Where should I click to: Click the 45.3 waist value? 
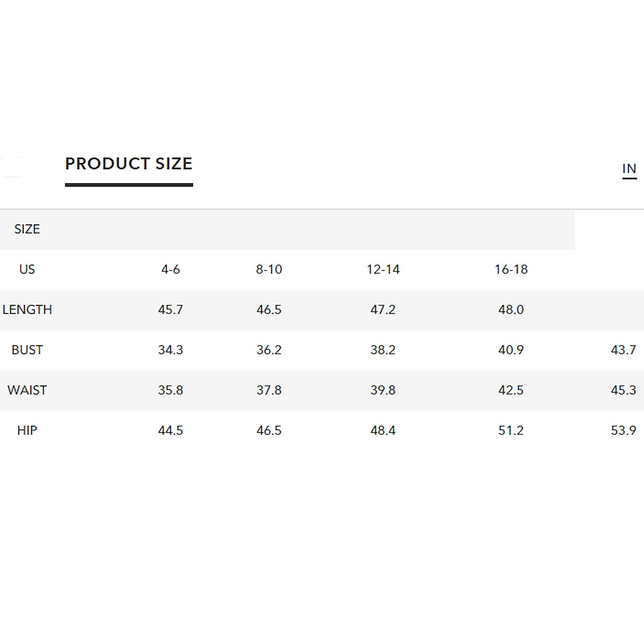point(623,390)
